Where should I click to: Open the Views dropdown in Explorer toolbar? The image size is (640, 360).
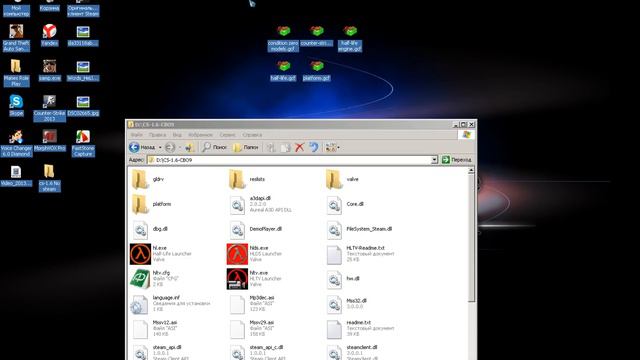pyautogui.click(x=332, y=147)
